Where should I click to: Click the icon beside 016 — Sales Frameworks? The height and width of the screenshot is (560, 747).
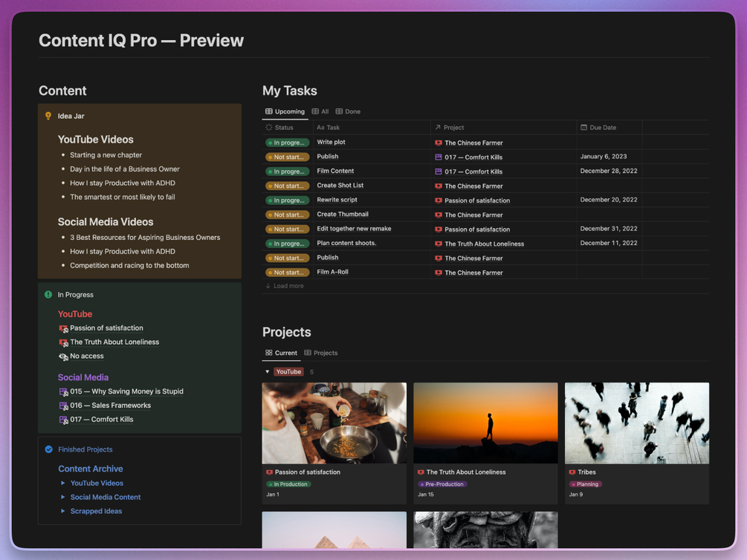tap(63, 406)
